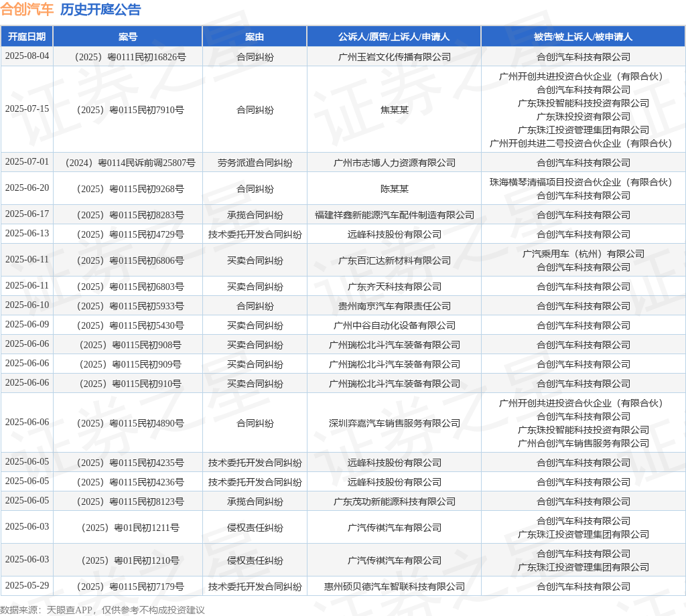Select plaintiff 广州中谷自动化设备有限公司
Screen dimensions: 686x616
[394, 325]
